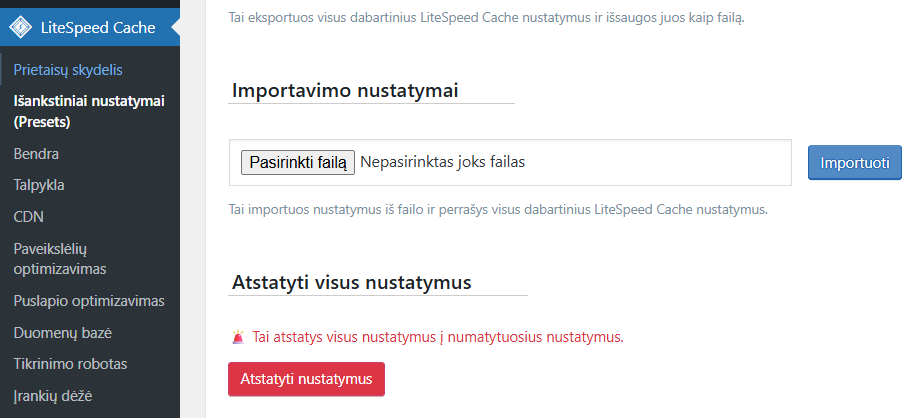Click the LiteSpeed Cache diamond logo icon

[20, 27]
